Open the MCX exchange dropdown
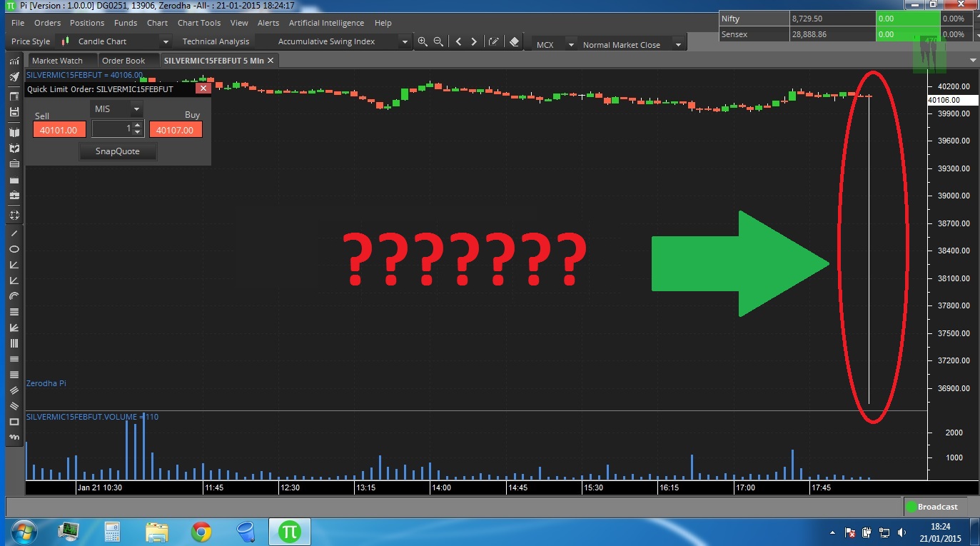 point(571,45)
